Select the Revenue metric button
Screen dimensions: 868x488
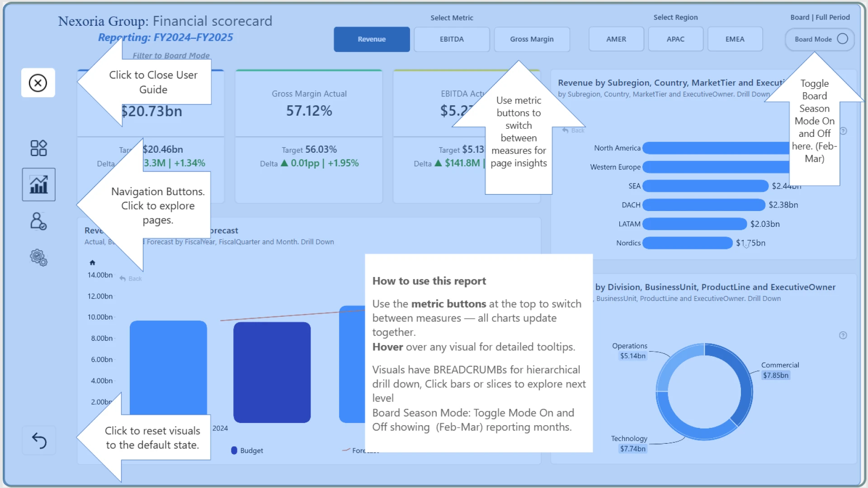[x=372, y=39]
